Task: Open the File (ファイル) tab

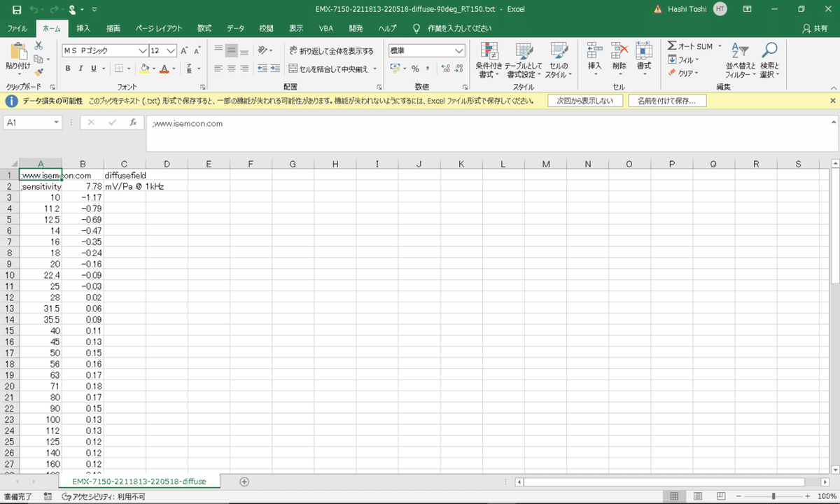Action: pos(17,29)
